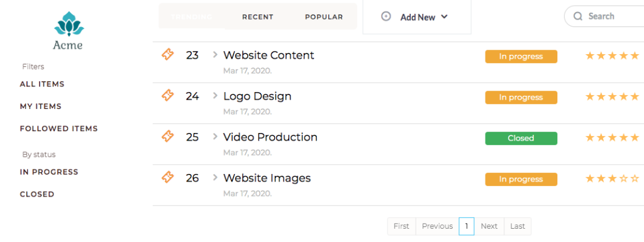
Task: Switch to the Recent tab
Action: point(257,17)
